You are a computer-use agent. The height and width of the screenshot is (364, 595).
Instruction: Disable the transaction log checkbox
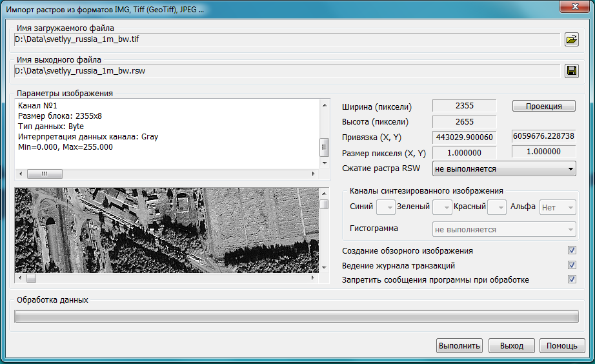571,265
